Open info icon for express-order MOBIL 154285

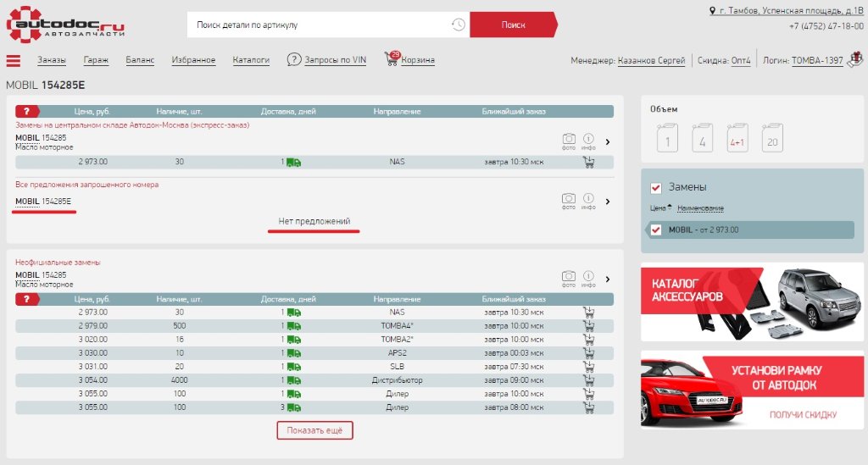[x=588, y=141]
